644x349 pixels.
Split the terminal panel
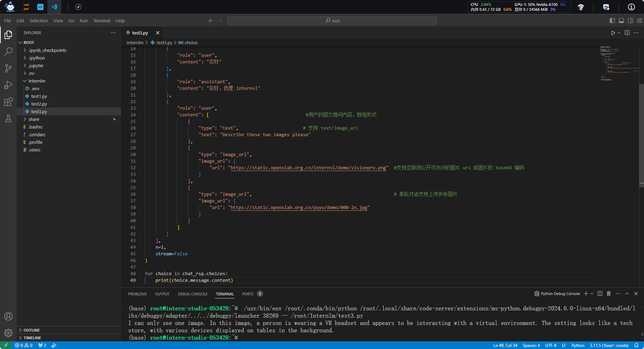tap(600, 294)
